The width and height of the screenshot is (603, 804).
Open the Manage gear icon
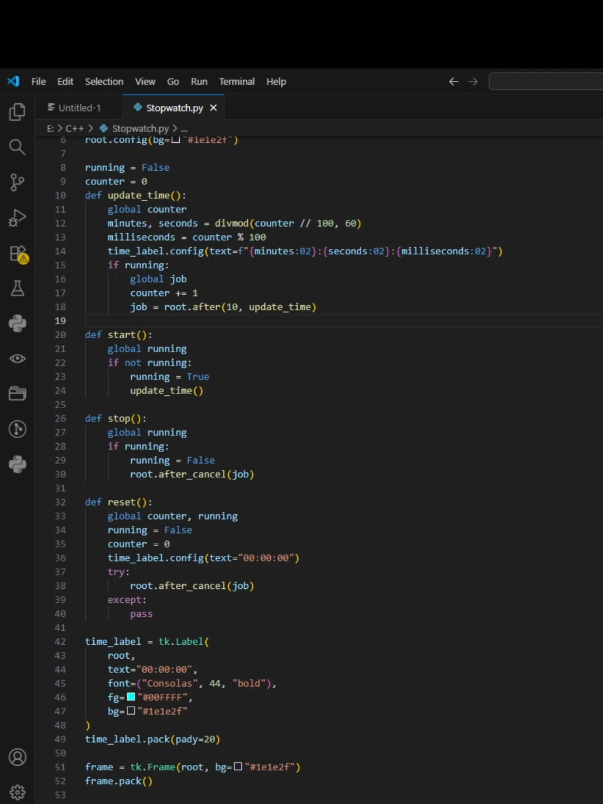click(17, 792)
